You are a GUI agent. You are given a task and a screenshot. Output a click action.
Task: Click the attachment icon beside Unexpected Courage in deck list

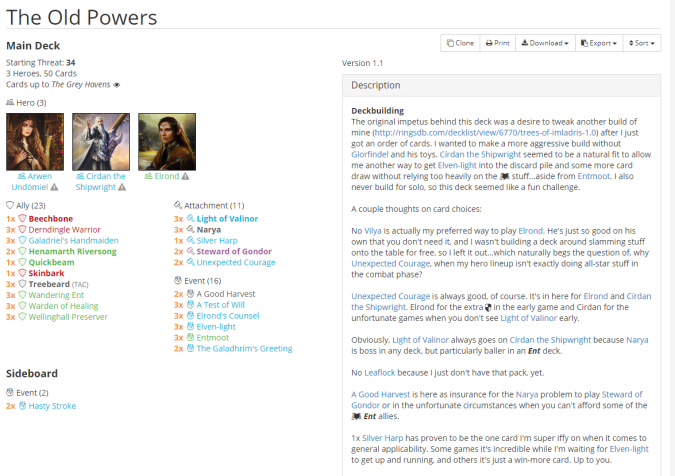pyautogui.click(x=190, y=262)
